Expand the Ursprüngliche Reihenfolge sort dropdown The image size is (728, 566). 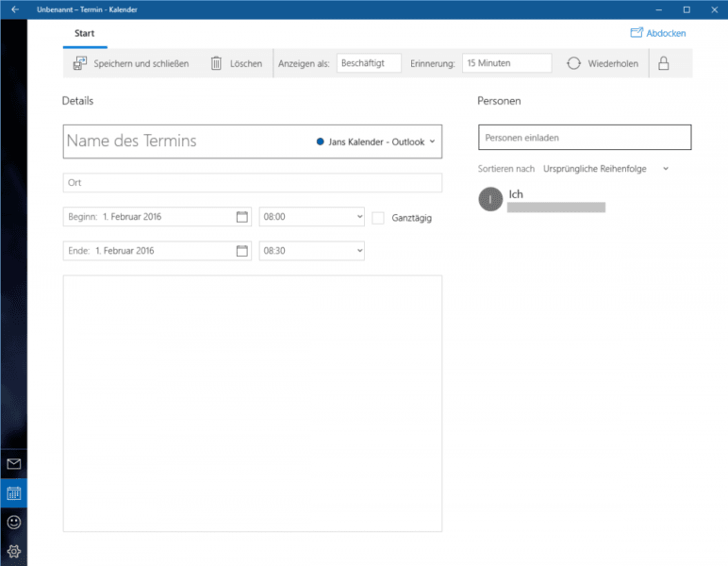coord(606,169)
